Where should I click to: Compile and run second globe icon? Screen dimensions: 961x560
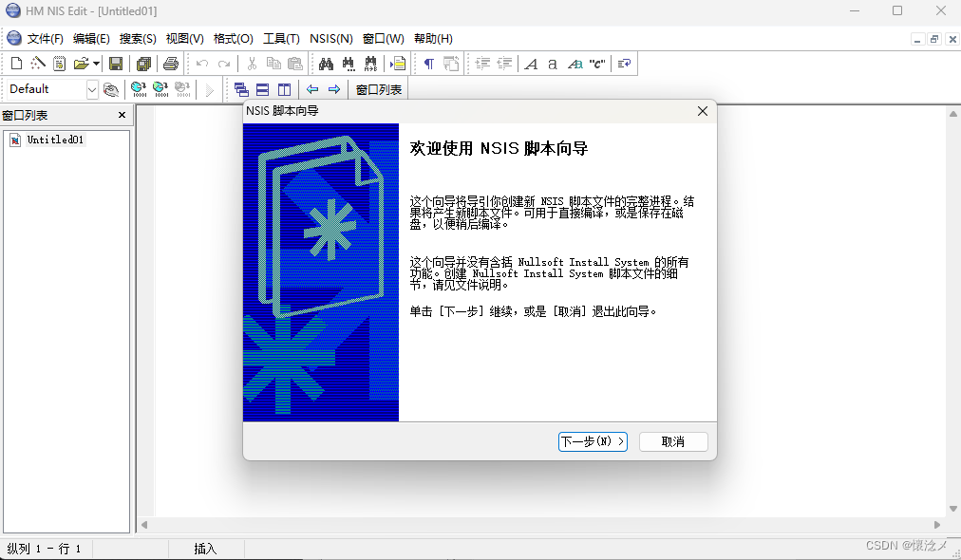160,89
